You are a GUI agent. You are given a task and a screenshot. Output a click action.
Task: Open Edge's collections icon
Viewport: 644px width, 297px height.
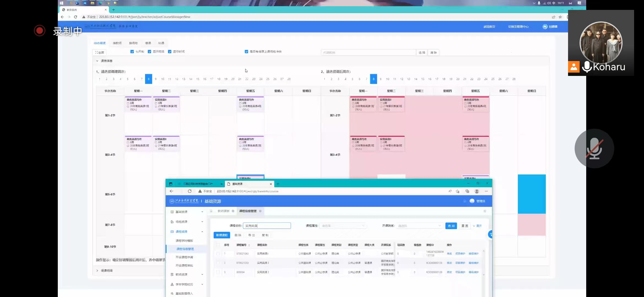467,191
